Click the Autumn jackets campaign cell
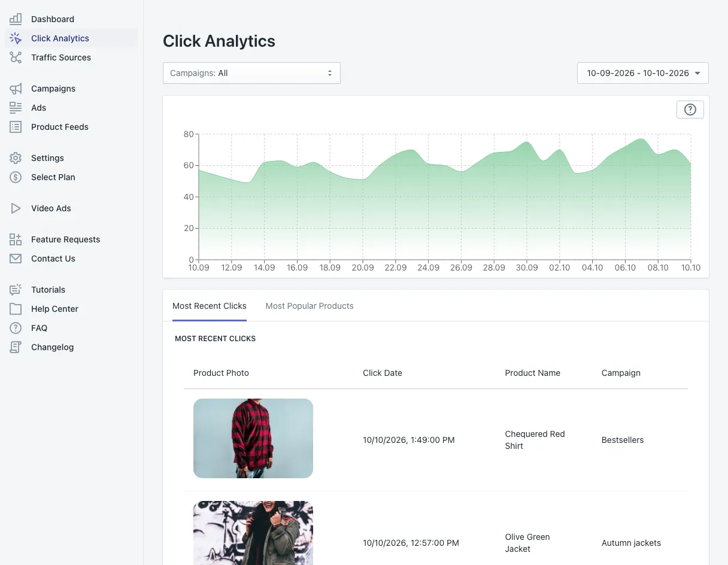This screenshot has height=565, width=728. (x=632, y=543)
